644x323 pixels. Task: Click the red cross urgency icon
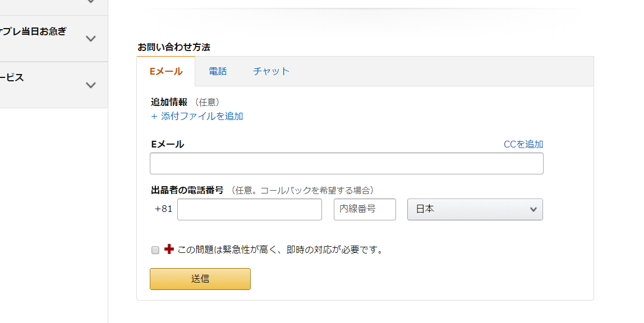coord(169,249)
